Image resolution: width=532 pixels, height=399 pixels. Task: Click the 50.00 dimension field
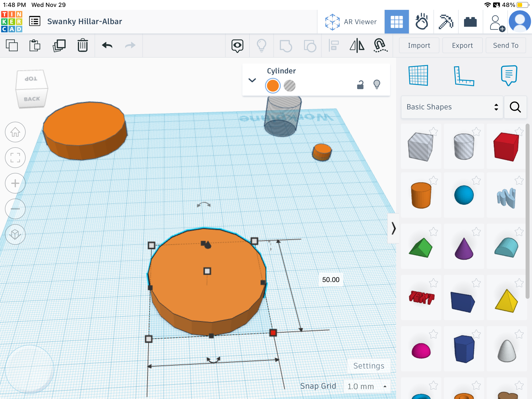pyautogui.click(x=331, y=280)
